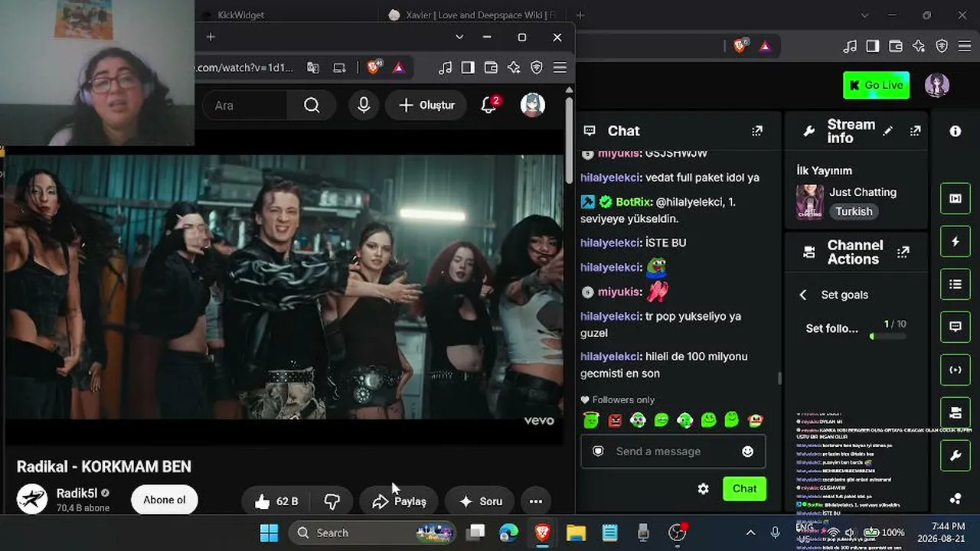This screenshot has width=980, height=551.
Task: Start YouTube voice search with microphone
Action: point(364,106)
